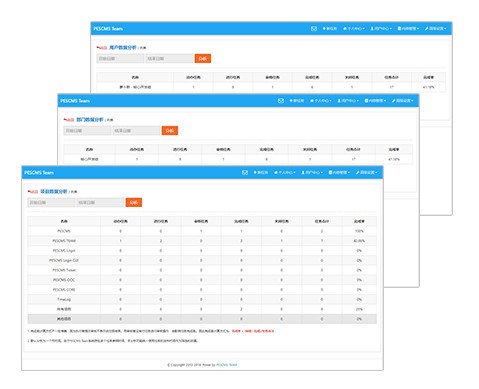Click the envelope icon in the middle window
This screenshot has width=479, height=389.
pyautogui.click(x=281, y=100)
